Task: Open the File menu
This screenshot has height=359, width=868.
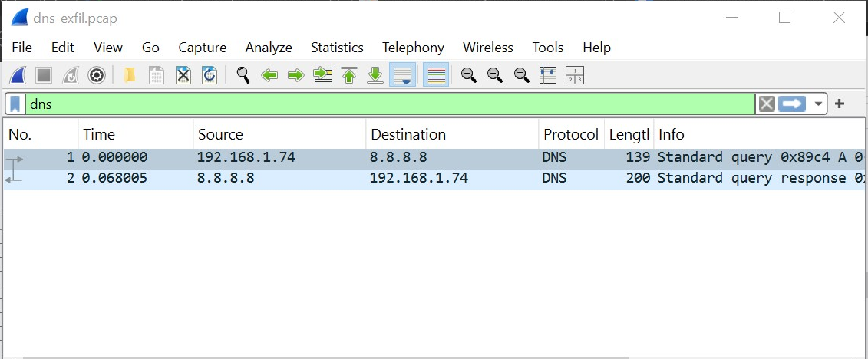Action: click(21, 48)
